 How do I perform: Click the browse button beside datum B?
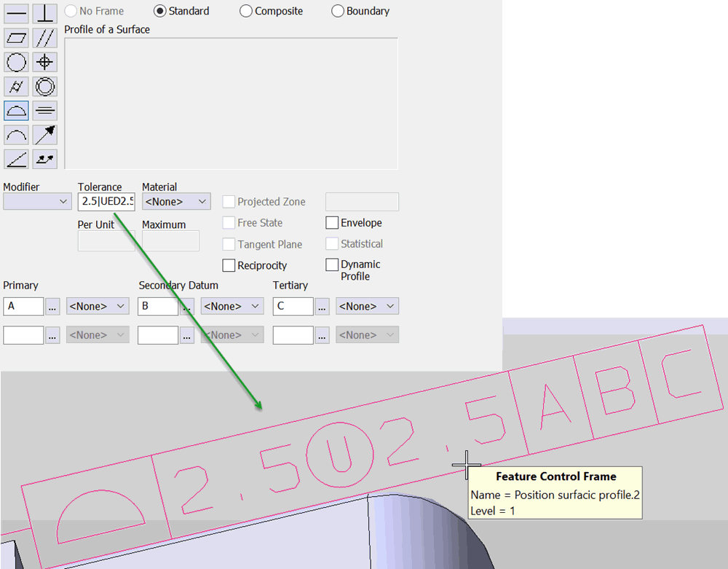click(187, 306)
